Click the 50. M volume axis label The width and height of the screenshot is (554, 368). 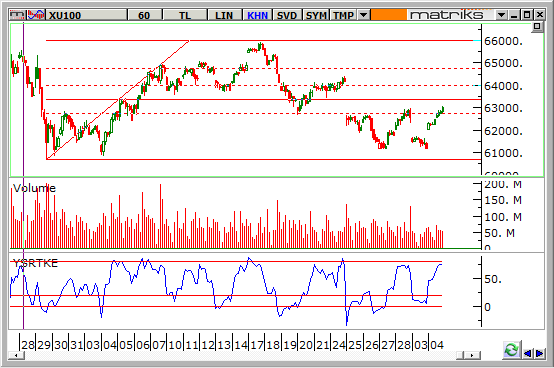coord(499,233)
